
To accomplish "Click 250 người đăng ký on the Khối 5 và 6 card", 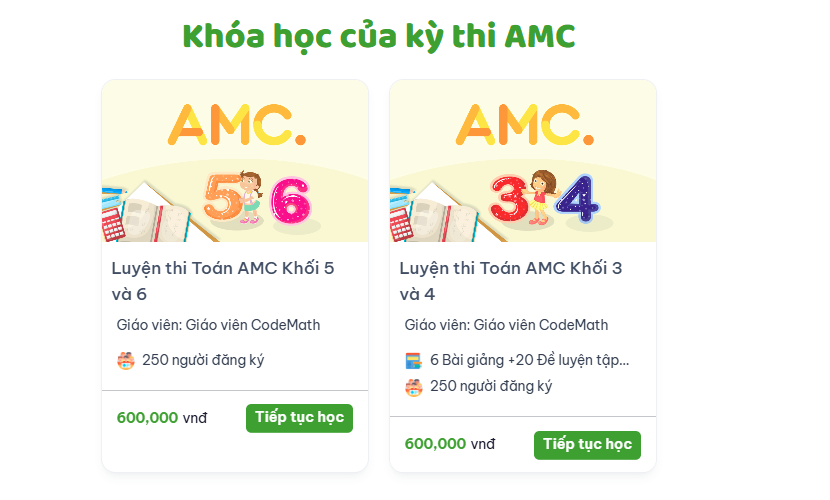I will point(203,360).
